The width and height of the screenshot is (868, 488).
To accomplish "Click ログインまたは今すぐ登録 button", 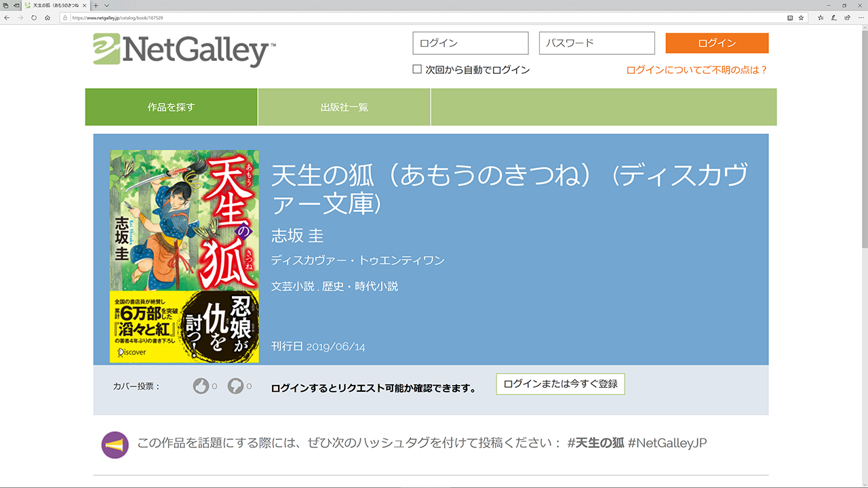I will pos(560,384).
